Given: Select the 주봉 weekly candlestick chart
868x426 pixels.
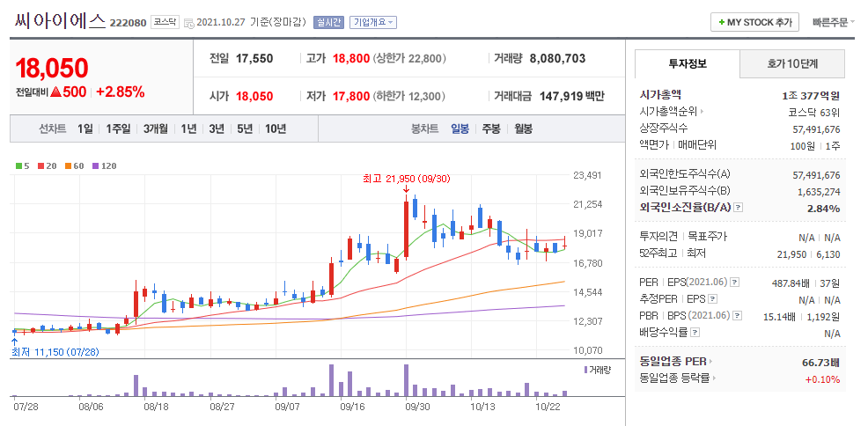Looking at the screenshot, I should coord(491,129).
